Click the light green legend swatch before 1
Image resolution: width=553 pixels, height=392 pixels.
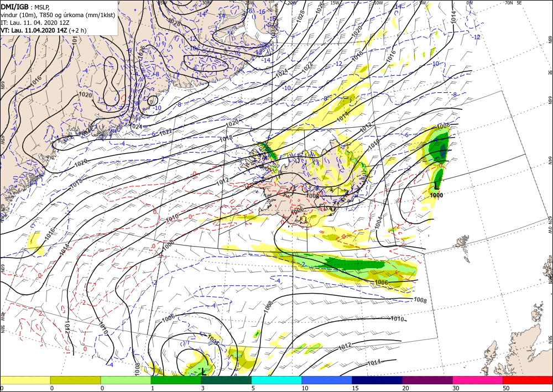coord(126,380)
